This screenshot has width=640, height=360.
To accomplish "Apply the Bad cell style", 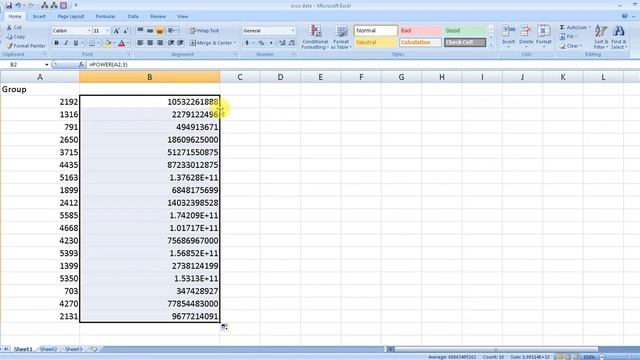I will click(x=420, y=31).
